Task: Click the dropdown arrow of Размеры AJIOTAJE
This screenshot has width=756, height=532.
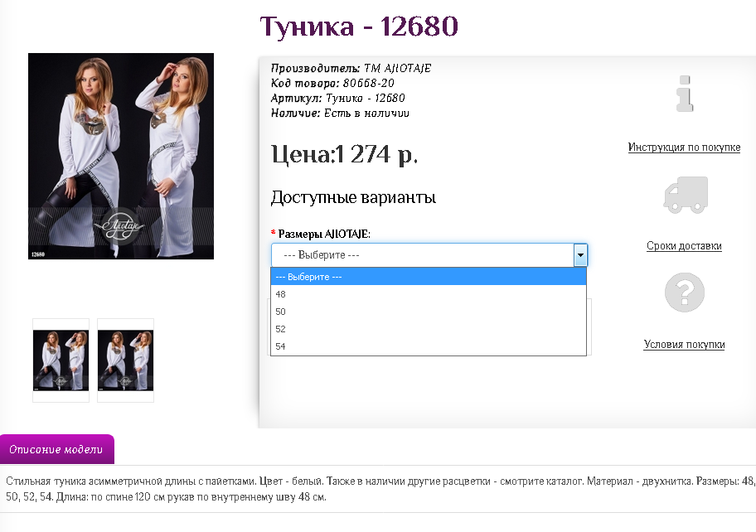Action: [580, 255]
